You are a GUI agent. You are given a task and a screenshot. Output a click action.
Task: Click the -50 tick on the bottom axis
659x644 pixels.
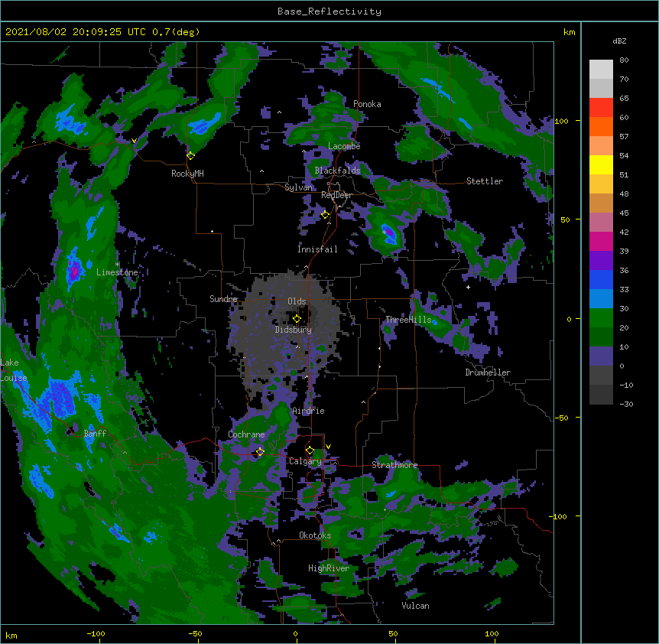[195, 633]
